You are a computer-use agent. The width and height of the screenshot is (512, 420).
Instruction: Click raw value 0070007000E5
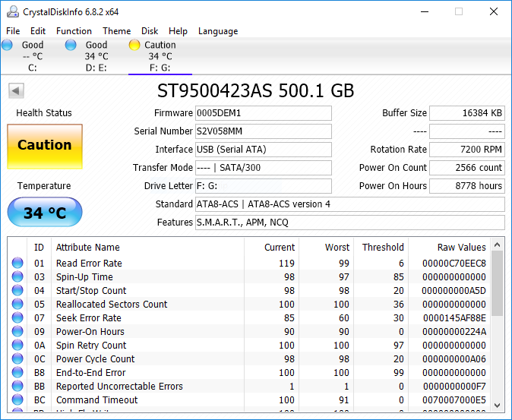tap(454, 400)
